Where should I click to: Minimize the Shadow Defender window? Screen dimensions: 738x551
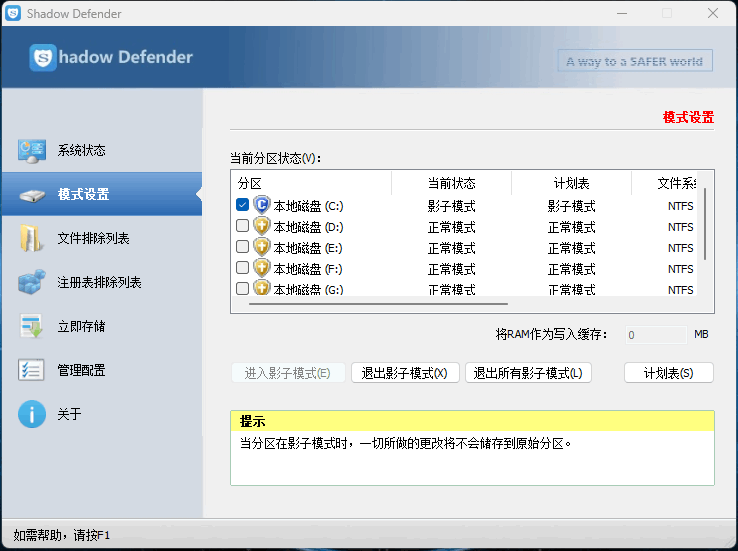pos(622,13)
